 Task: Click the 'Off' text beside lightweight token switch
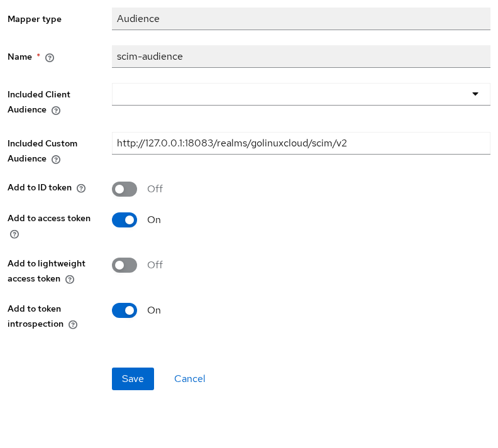155,265
